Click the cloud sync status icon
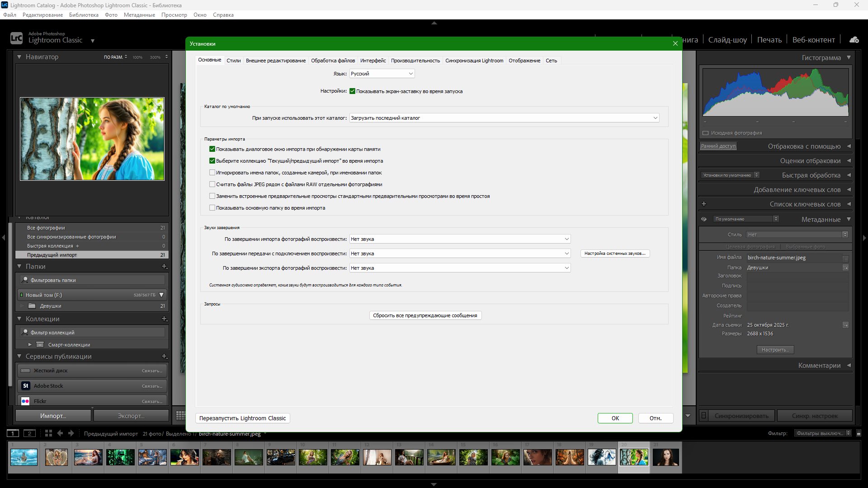This screenshot has height=488, width=868. 854,40
